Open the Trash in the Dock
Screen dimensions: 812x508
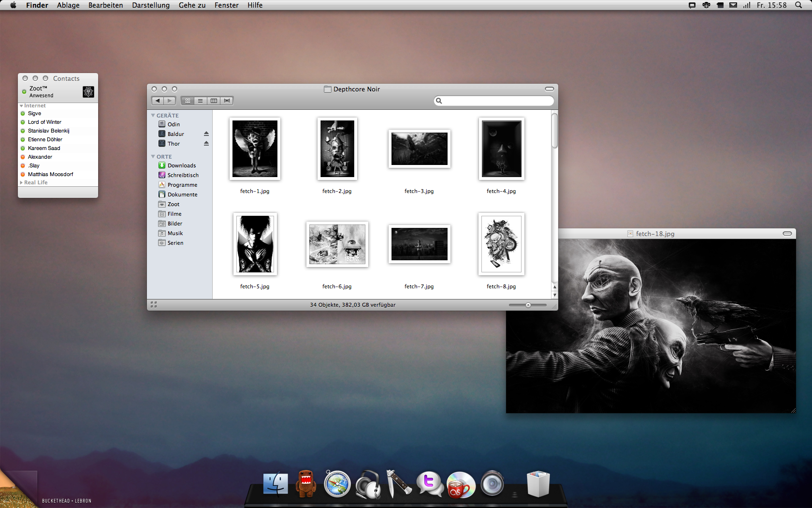click(x=538, y=484)
